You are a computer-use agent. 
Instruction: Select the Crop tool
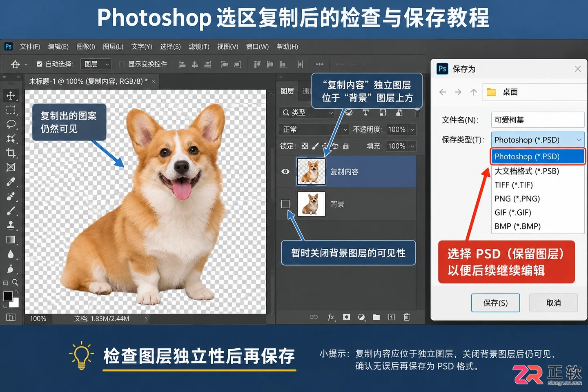coord(11,153)
